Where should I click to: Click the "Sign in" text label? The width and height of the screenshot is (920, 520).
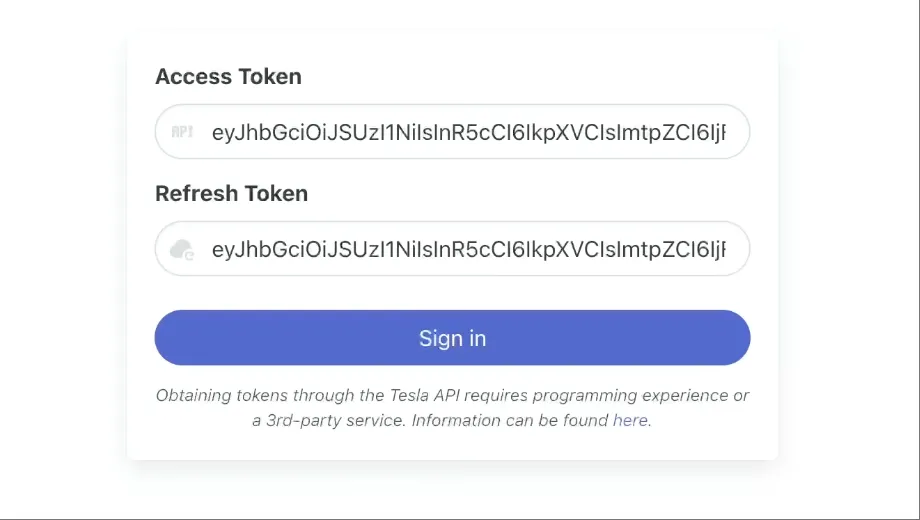pyautogui.click(x=452, y=338)
